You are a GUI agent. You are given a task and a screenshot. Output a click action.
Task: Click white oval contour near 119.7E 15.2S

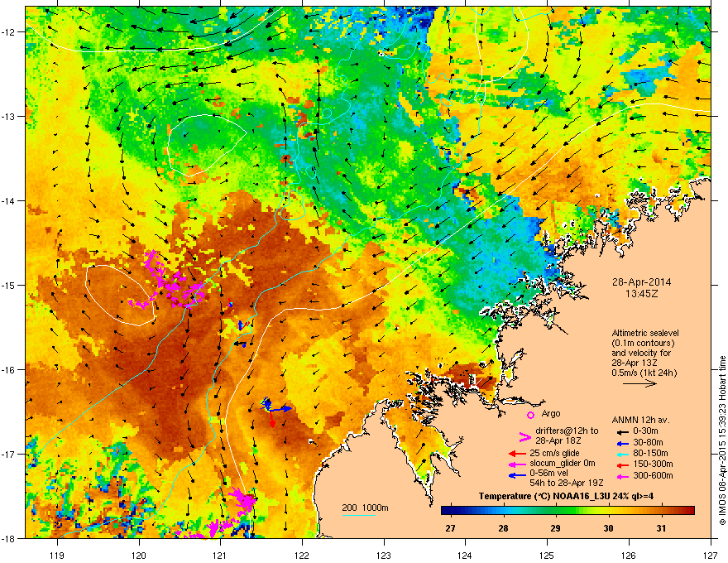click(x=120, y=295)
